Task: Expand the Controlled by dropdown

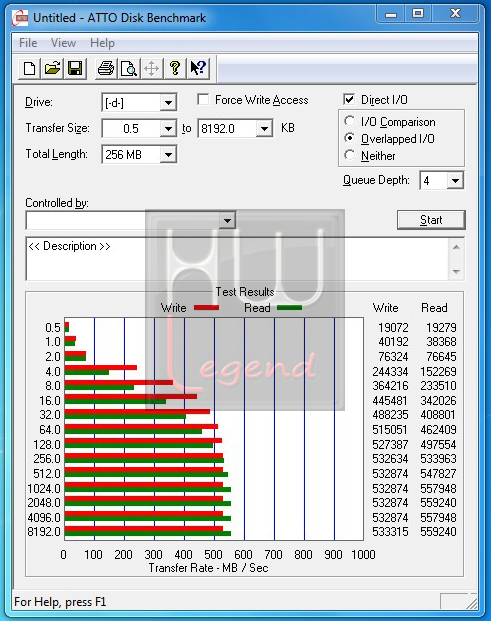Action: click(x=227, y=220)
